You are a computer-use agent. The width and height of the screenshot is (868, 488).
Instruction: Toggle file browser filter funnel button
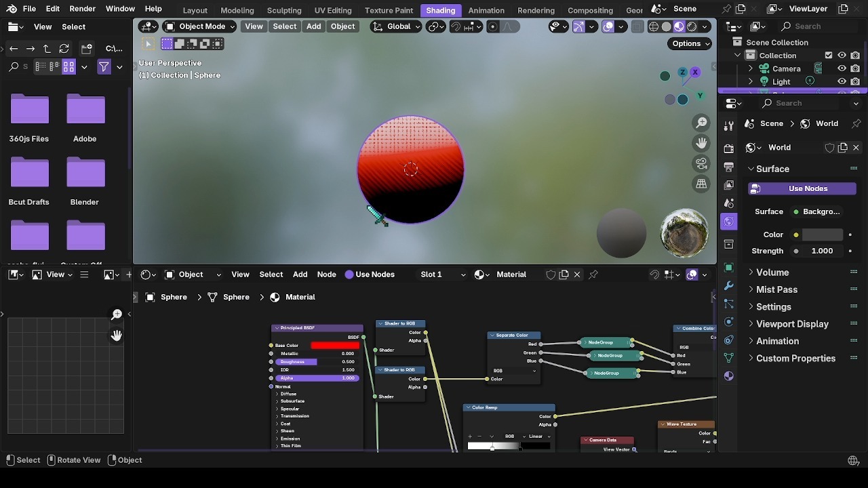[x=104, y=67]
